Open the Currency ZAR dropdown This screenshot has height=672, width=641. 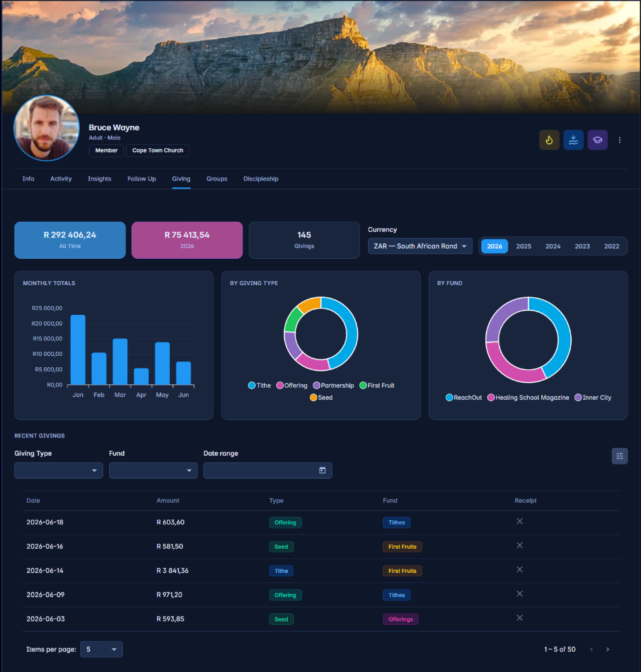[420, 246]
